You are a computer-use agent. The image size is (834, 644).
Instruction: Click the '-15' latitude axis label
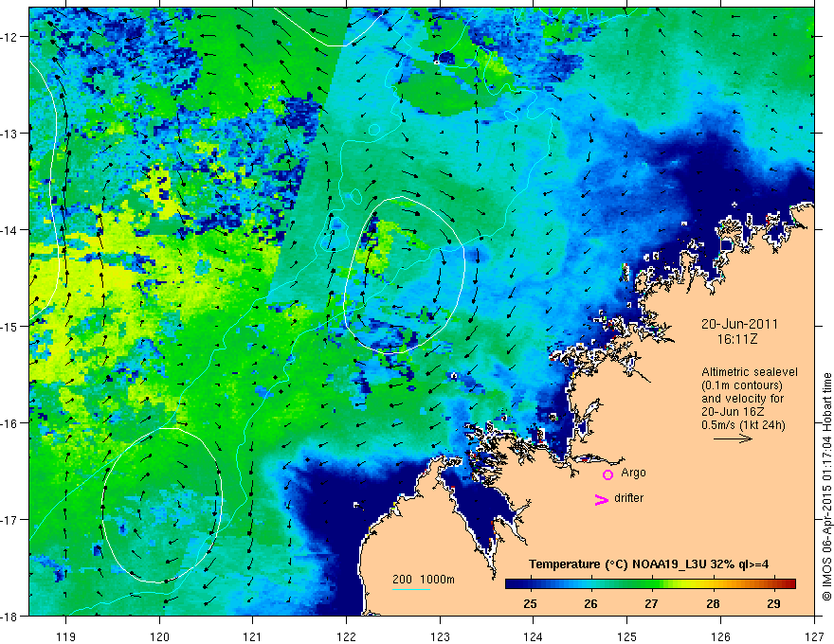[9, 326]
